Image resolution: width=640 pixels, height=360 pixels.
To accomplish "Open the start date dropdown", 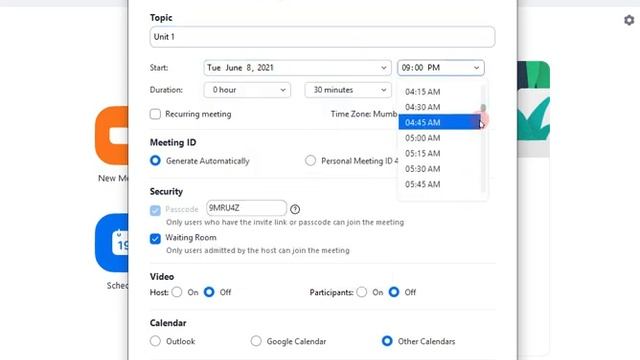I will pos(297,68).
